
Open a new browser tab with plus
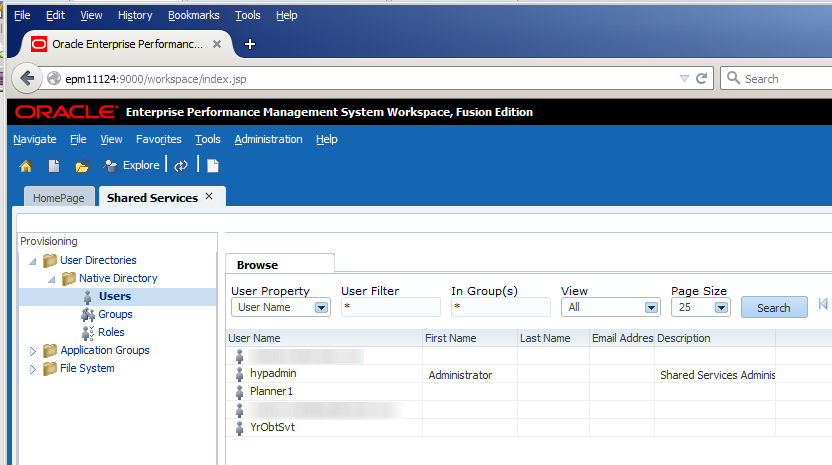(250, 44)
